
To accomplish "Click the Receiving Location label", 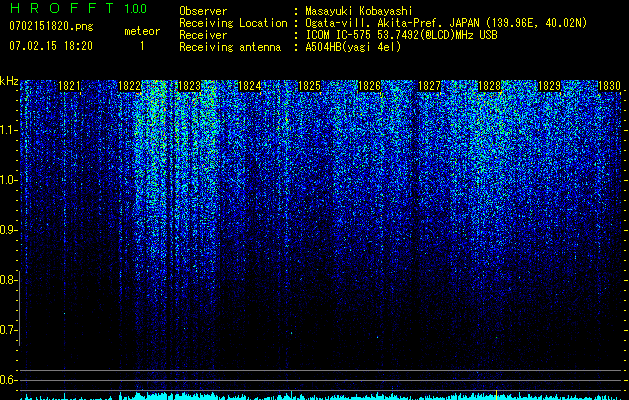I will 233,23.
